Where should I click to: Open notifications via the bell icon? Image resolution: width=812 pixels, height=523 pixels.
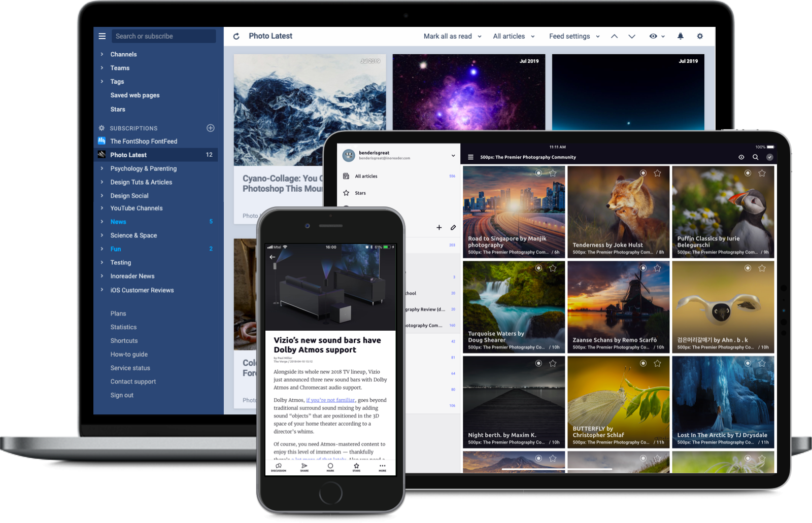tap(681, 36)
